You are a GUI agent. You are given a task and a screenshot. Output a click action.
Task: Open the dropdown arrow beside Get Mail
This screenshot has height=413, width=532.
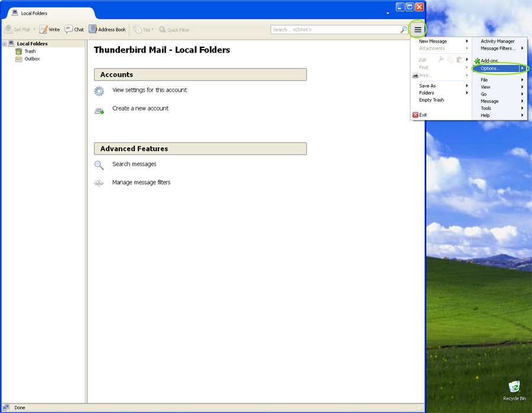pyautogui.click(x=34, y=30)
